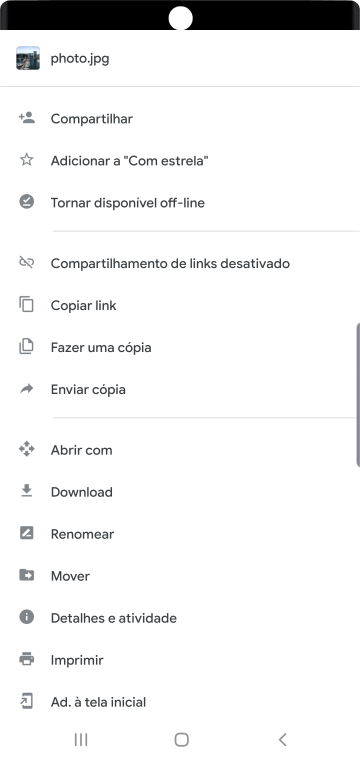Image resolution: width=360 pixels, height=760 pixels.
Task: Tap the Download arrow icon
Action: [x=27, y=491]
